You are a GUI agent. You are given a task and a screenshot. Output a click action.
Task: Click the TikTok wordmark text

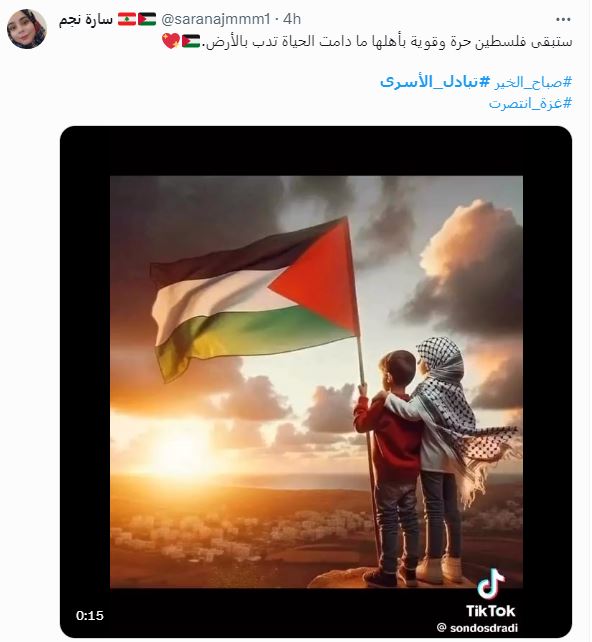pos(490,611)
